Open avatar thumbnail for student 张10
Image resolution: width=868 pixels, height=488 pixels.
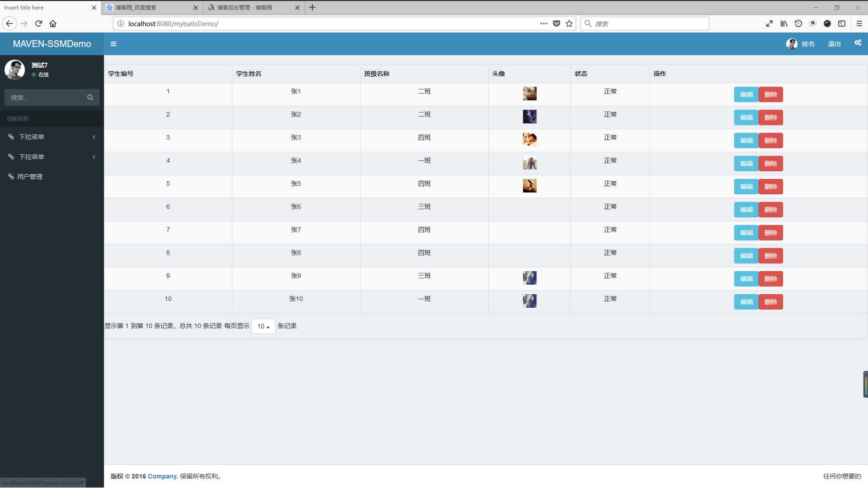click(x=529, y=301)
